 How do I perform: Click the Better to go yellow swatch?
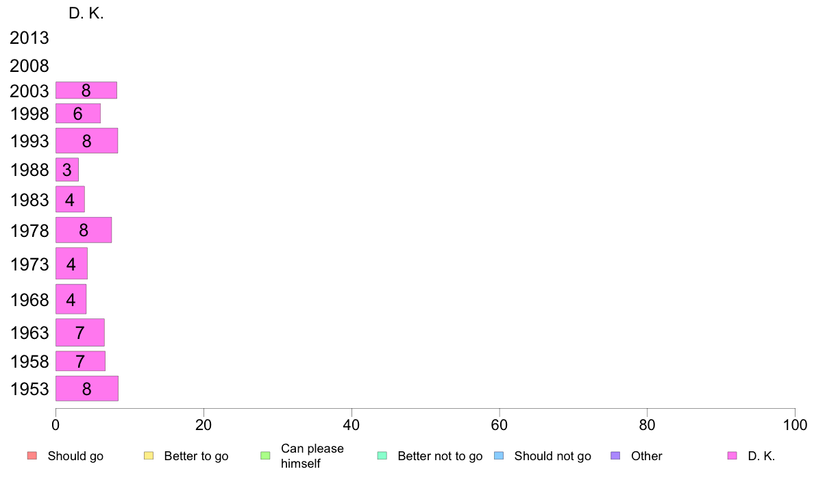point(149,456)
